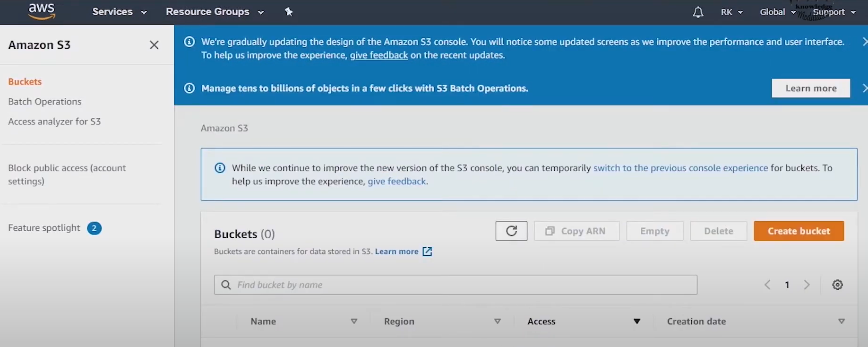Open Feature spotlight
The image size is (868, 347).
click(44, 228)
